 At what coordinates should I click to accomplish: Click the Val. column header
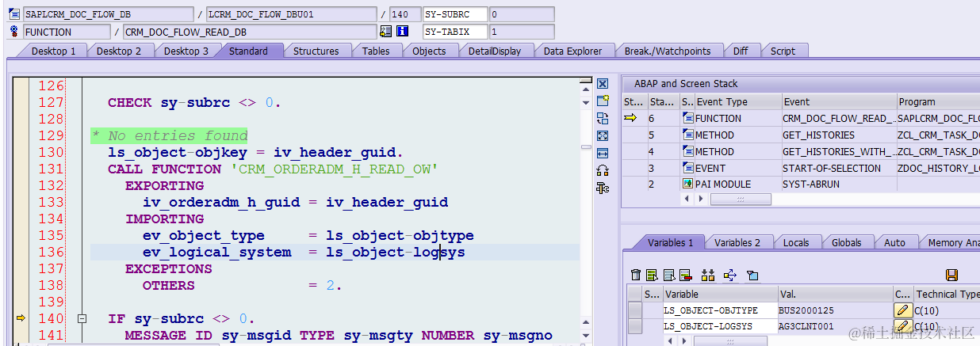835,294
